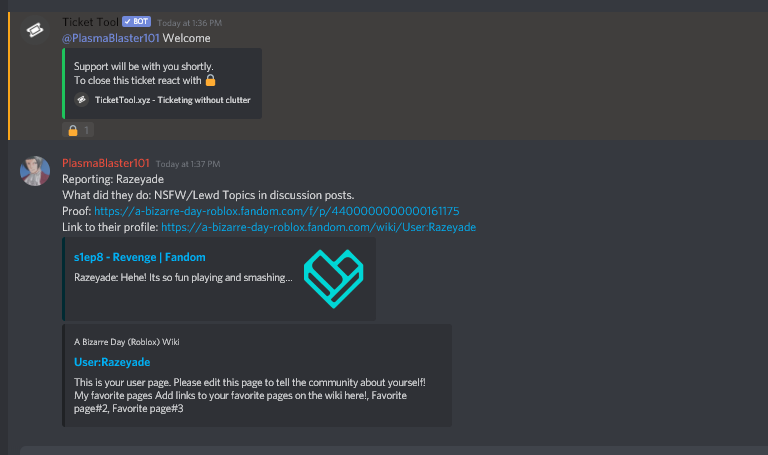The height and width of the screenshot is (455, 768).
Task: Click the lock emoji in embed text
Action: pos(210,80)
